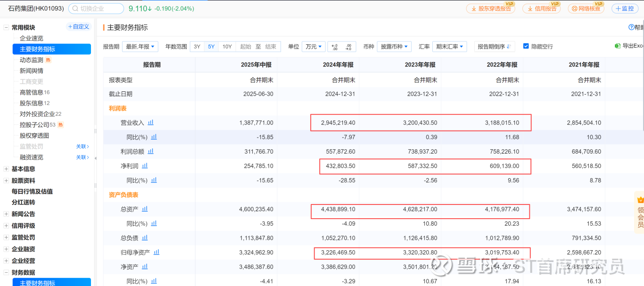Open the chart icon for 总负债
644x286 pixels.
click(x=145, y=238)
